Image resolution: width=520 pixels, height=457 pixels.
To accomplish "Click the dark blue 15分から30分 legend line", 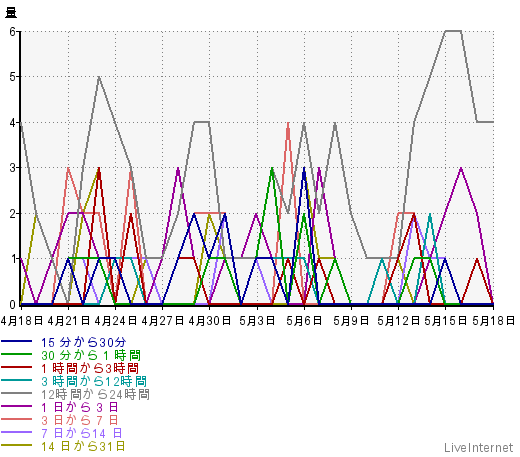I will [x=16, y=341].
